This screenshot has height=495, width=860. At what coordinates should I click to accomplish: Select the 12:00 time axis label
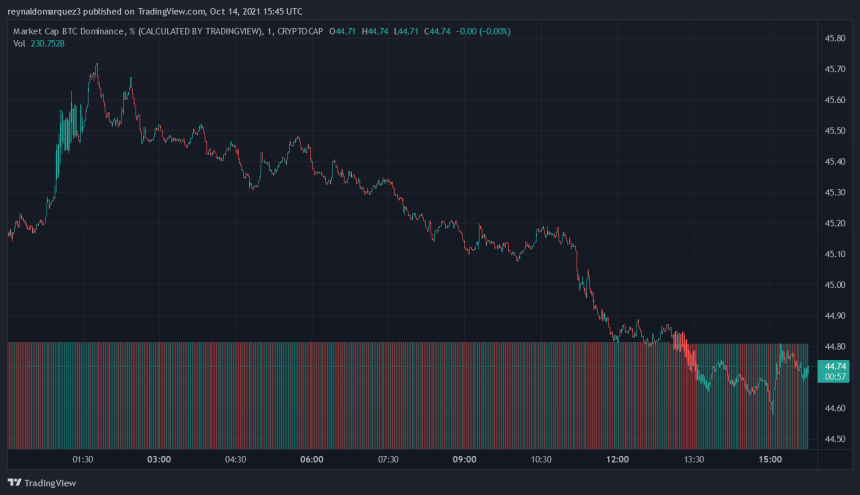tap(617, 460)
